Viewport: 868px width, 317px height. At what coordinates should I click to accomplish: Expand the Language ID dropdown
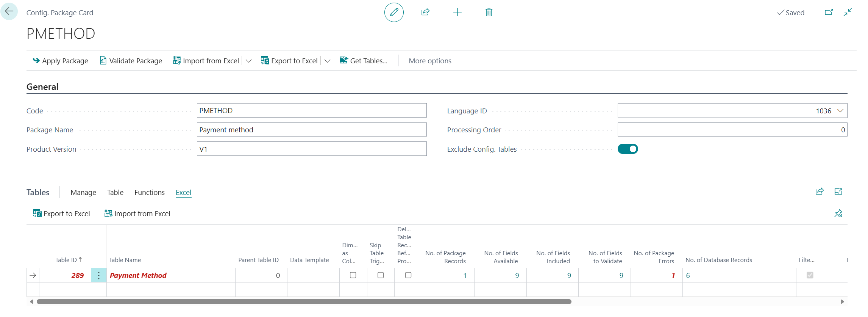tap(840, 111)
